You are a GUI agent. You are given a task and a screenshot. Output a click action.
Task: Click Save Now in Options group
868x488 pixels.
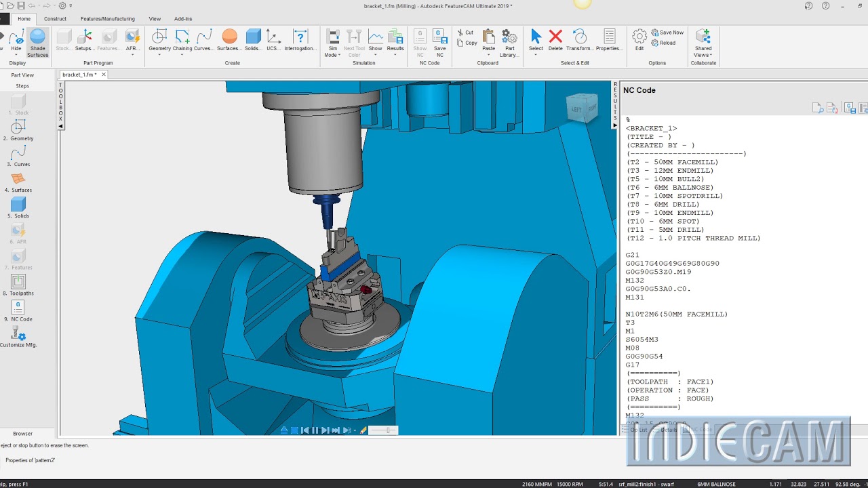(667, 33)
